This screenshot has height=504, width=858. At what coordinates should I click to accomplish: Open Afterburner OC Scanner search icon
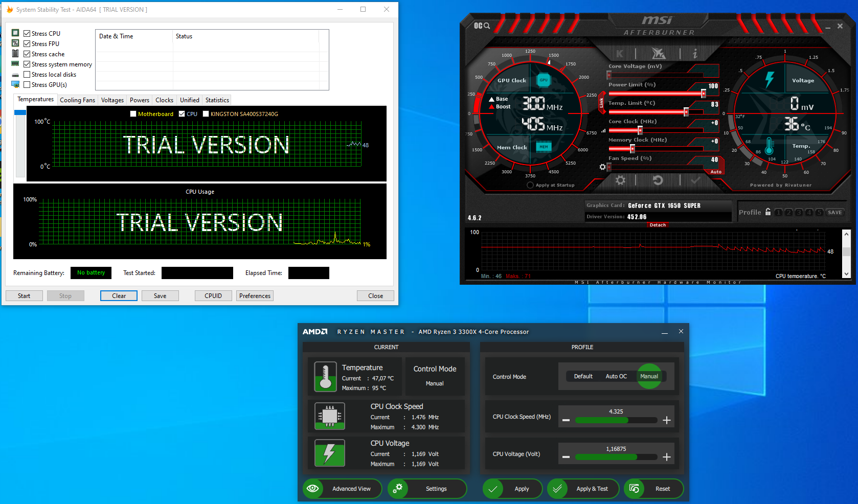(482, 26)
